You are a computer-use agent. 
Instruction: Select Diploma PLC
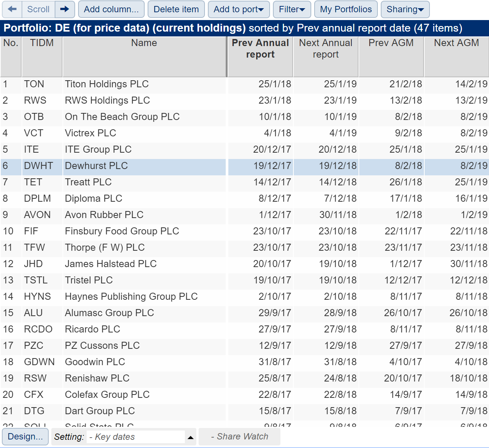[x=94, y=198]
